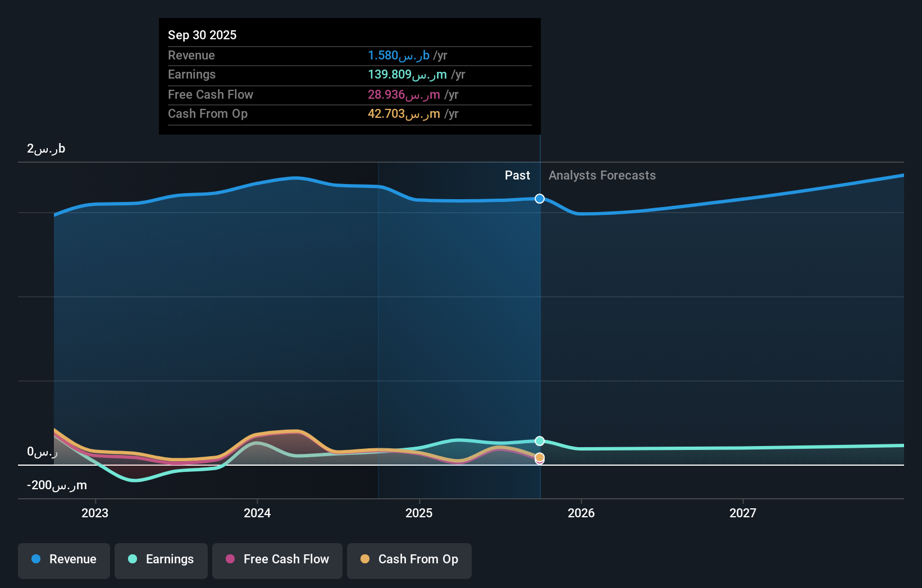Select the blue Revenue legend dot
The image size is (922, 588).
tap(36, 559)
